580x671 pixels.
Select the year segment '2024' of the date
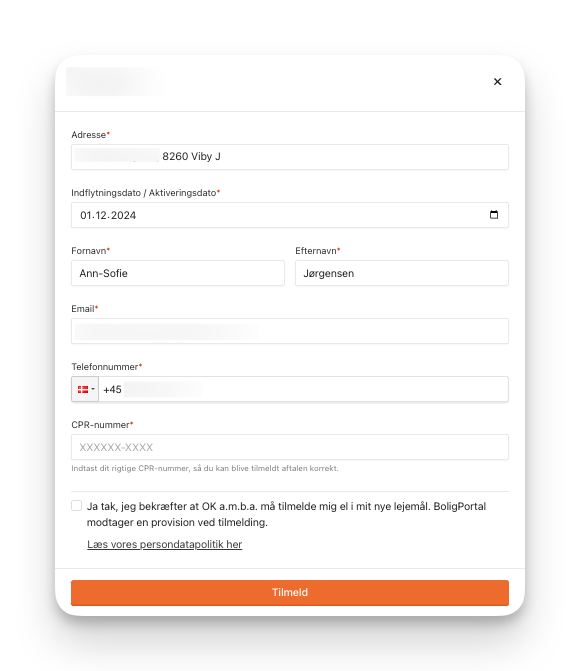[x=123, y=215]
